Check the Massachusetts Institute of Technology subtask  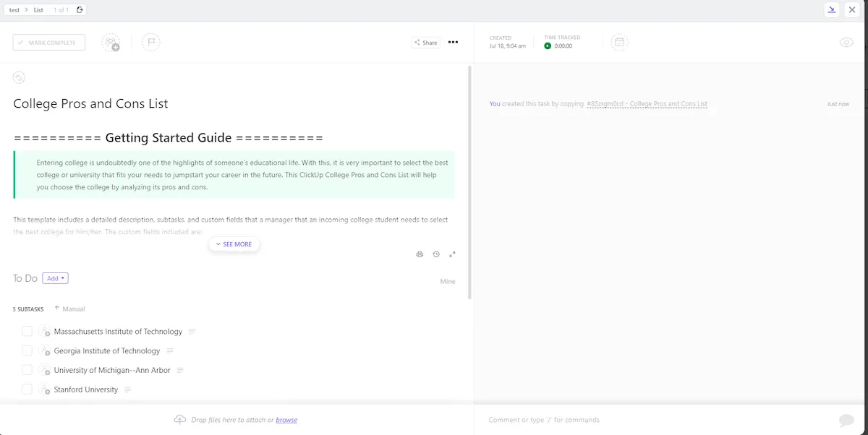click(27, 332)
